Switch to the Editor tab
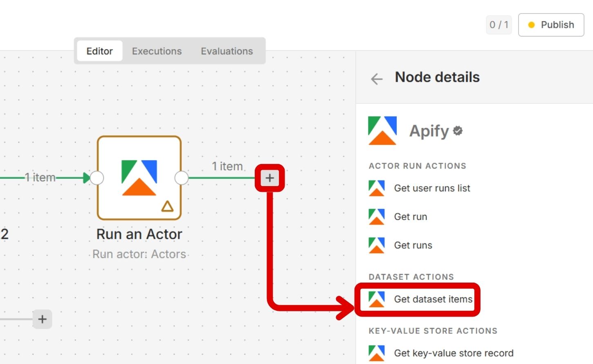This screenshot has height=364, width=593. [x=99, y=51]
